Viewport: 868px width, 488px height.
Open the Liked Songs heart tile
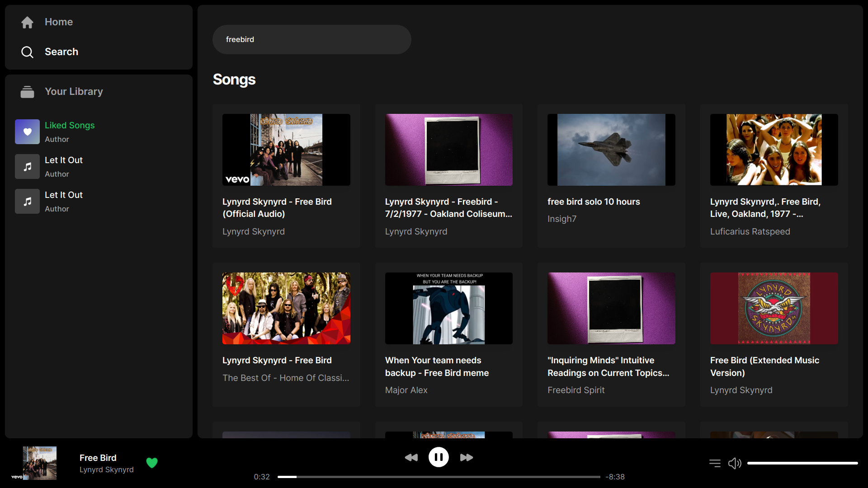click(27, 132)
